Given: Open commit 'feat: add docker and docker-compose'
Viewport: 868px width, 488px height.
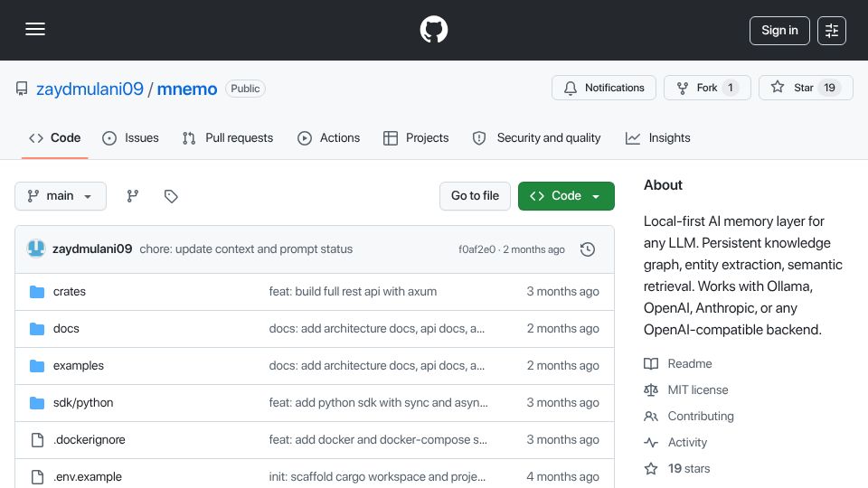Looking at the screenshot, I should pyautogui.click(x=378, y=440).
